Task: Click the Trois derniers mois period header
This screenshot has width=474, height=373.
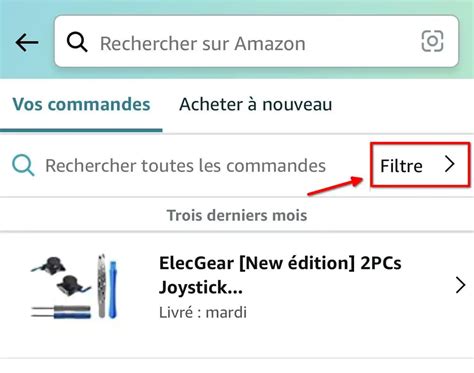Action: (x=237, y=215)
